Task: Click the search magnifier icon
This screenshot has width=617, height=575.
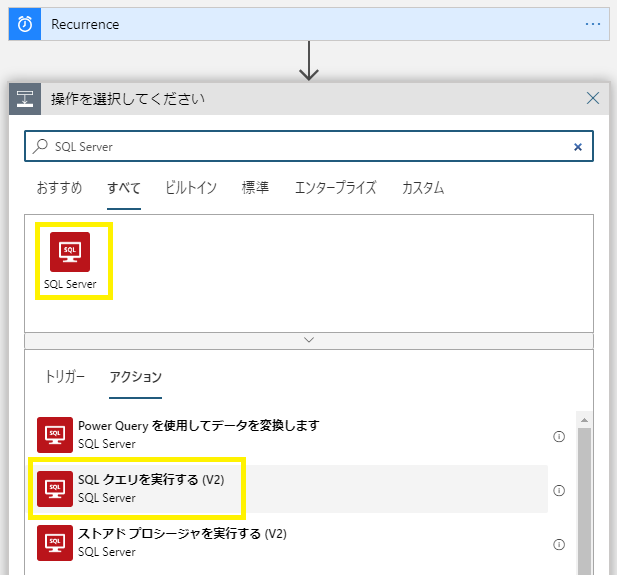Action: tap(40, 146)
